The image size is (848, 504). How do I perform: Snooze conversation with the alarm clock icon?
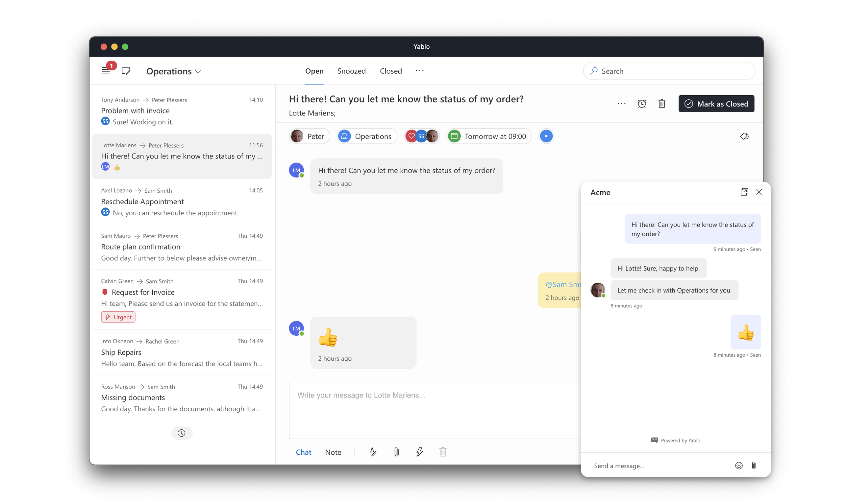(641, 104)
